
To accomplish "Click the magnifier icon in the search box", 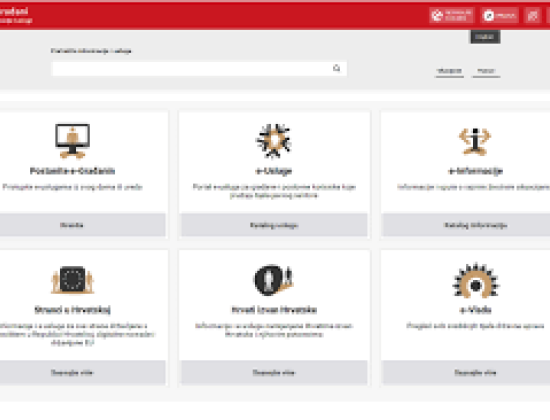I will [336, 68].
